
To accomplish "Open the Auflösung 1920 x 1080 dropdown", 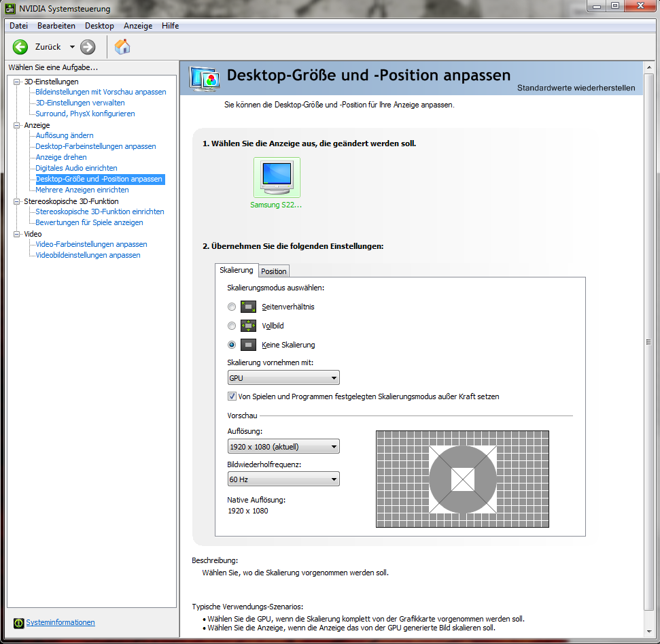I will (x=283, y=447).
